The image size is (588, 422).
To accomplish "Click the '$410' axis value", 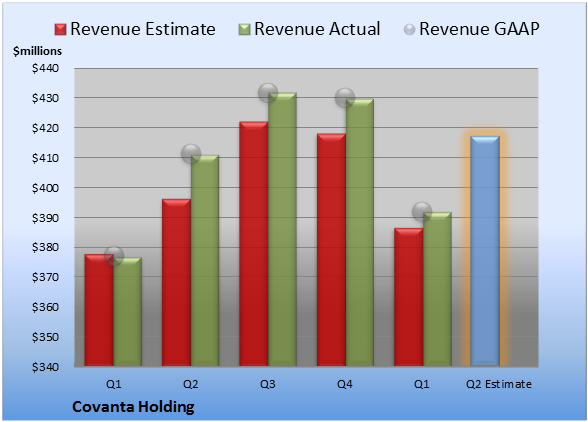I will [45, 158].
